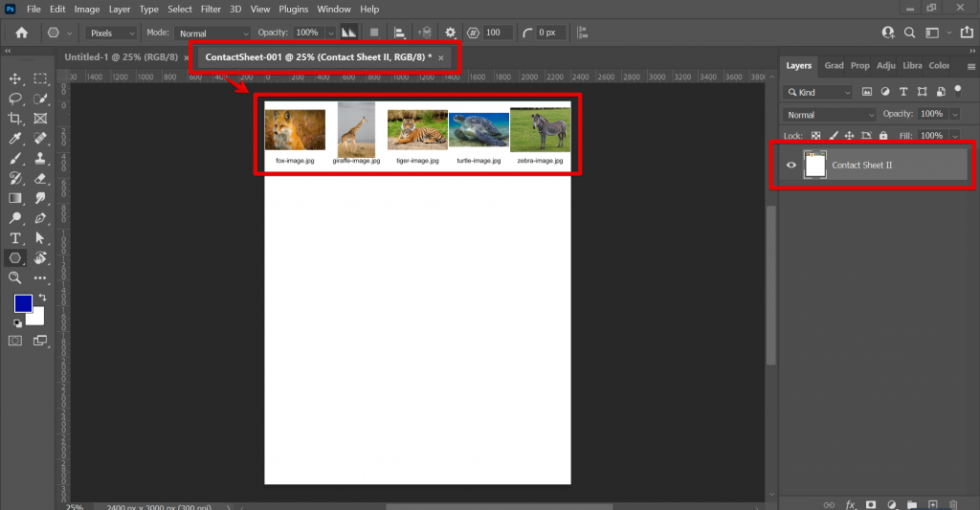This screenshot has height=510, width=980.
Task: Hide the Contact Sheet II layer
Action: (x=791, y=166)
